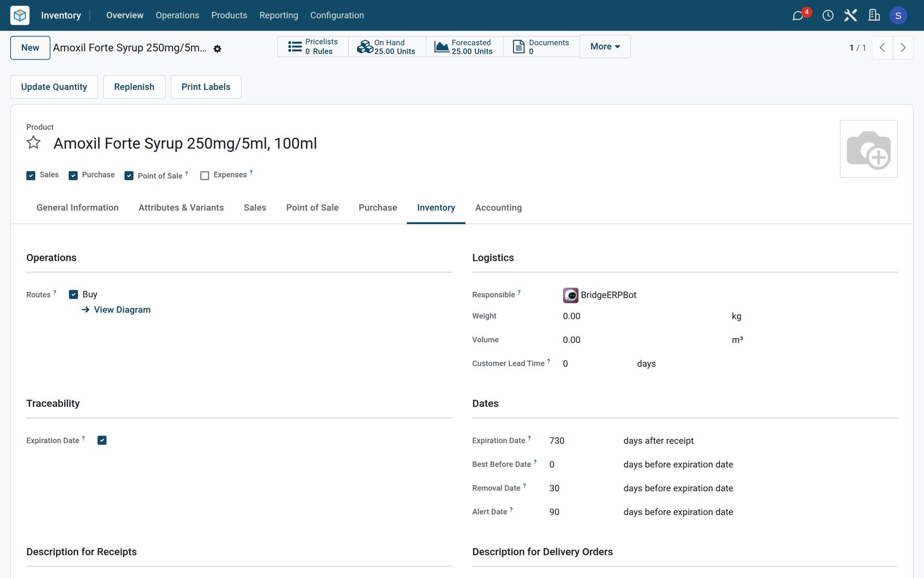The width and height of the screenshot is (924, 578).
Task: Click the gear icon beside product title
Action: [217, 49]
